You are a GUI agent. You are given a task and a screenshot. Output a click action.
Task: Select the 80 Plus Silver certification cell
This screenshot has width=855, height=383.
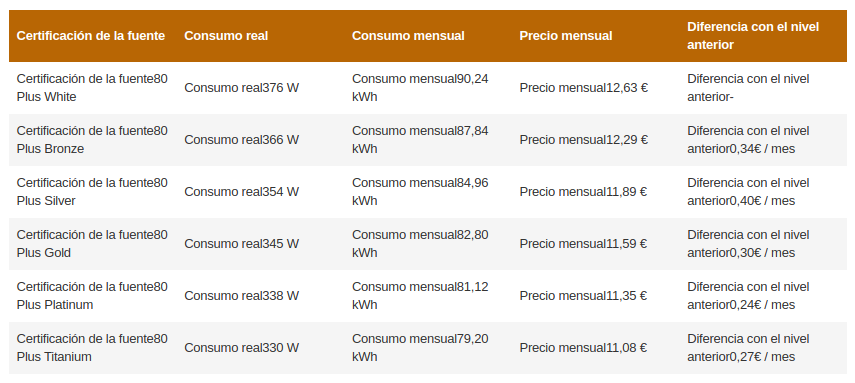(x=93, y=192)
